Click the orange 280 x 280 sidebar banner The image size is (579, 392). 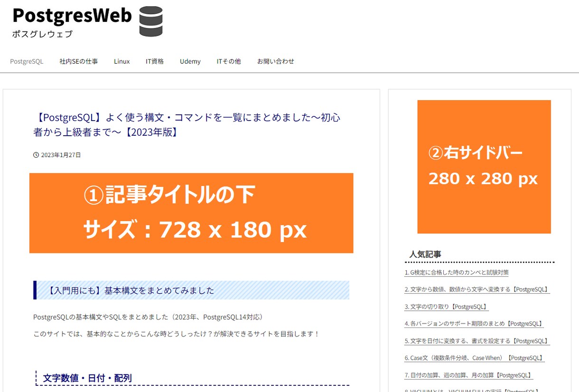tap(484, 167)
